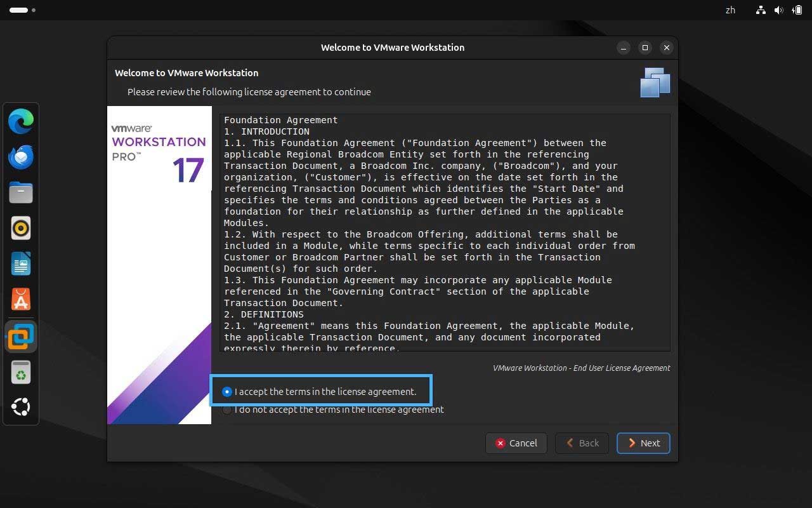Click the VMware windows icon in header
Screen dimensions: 812x508
(x=655, y=83)
